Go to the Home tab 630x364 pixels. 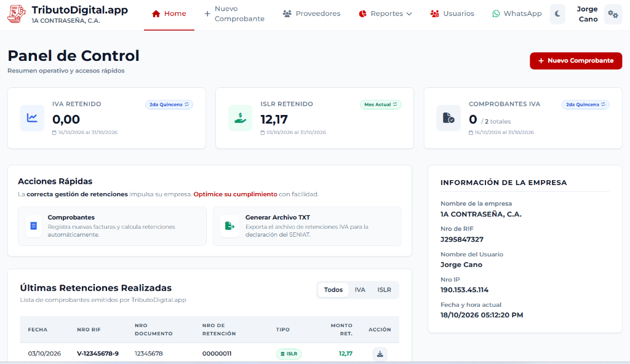(169, 14)
